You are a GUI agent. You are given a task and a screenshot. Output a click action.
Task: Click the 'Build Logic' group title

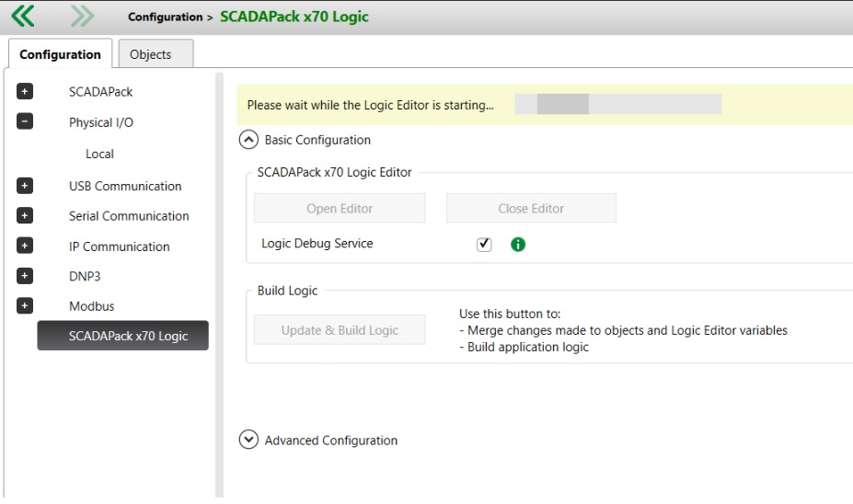(x=287, y=291)
